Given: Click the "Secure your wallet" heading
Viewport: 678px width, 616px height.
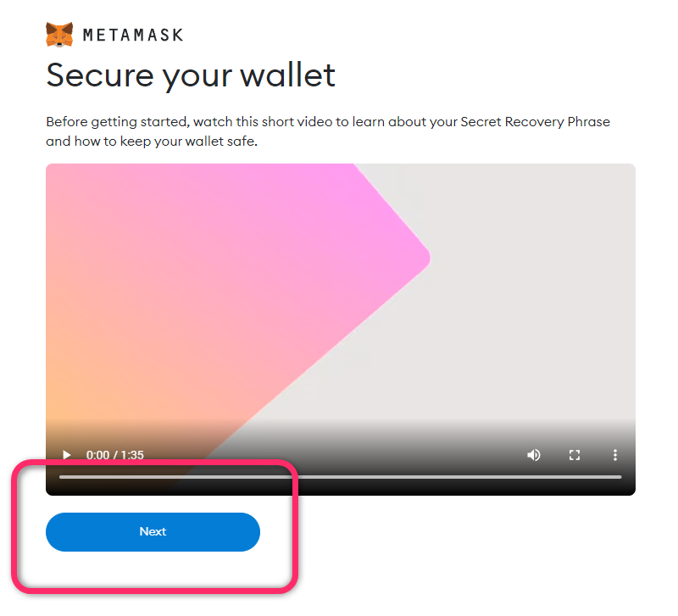Looking at the screenshot, I should [191, 76].
